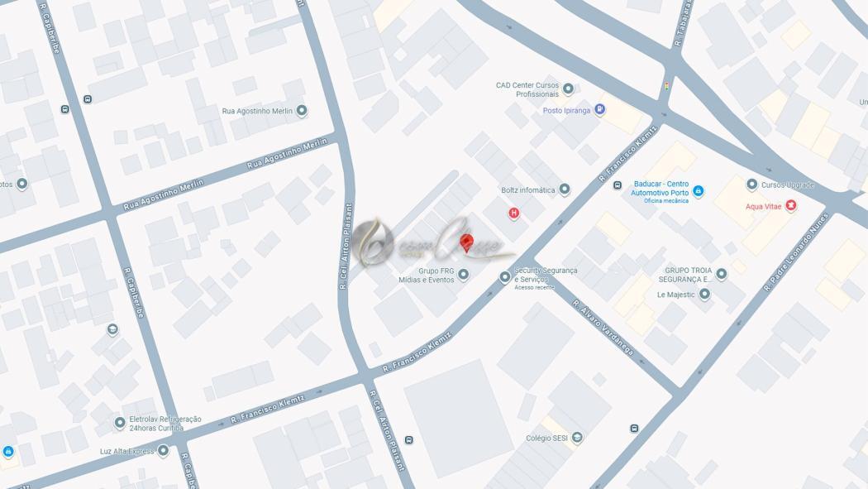The height and width of the screenshot is (489, 868).
Task: Click the Boltz informática place marker
Action: coord(564,189)
